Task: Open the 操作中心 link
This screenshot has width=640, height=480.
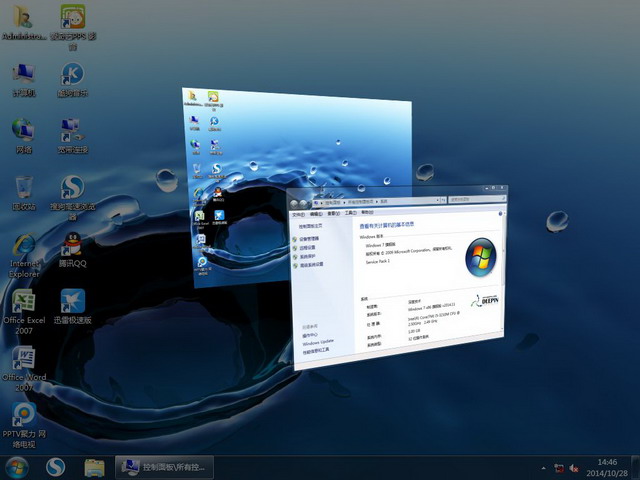Action: (x=310, y=336)
